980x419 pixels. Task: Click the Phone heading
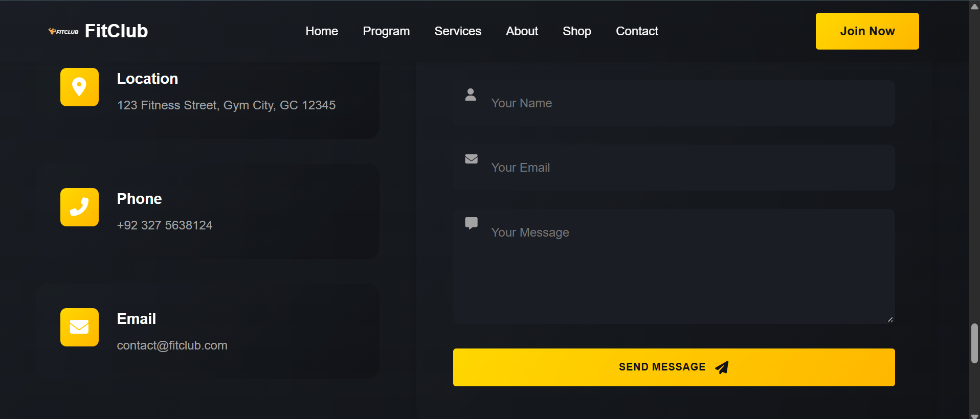[x=140, y=199]
